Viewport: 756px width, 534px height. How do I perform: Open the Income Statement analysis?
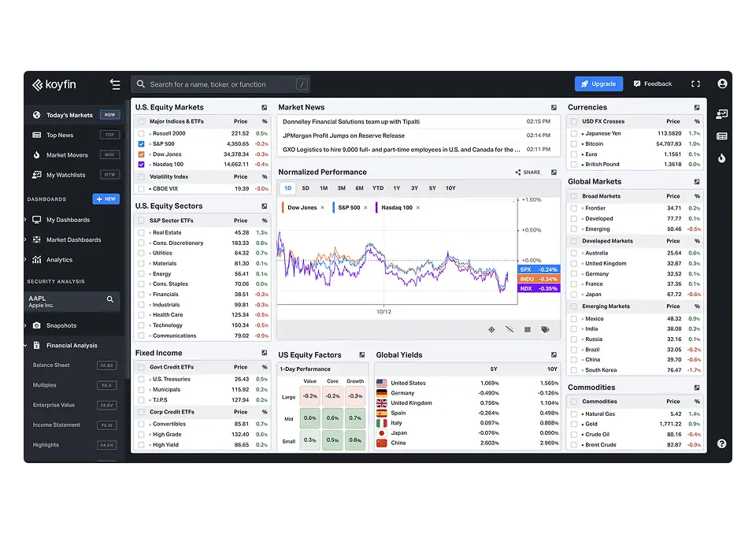coord(74,425)
